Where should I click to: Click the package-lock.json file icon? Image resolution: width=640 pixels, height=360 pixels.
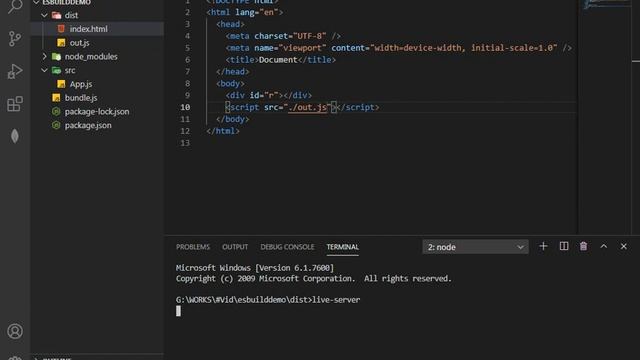(x=56, y=111)
